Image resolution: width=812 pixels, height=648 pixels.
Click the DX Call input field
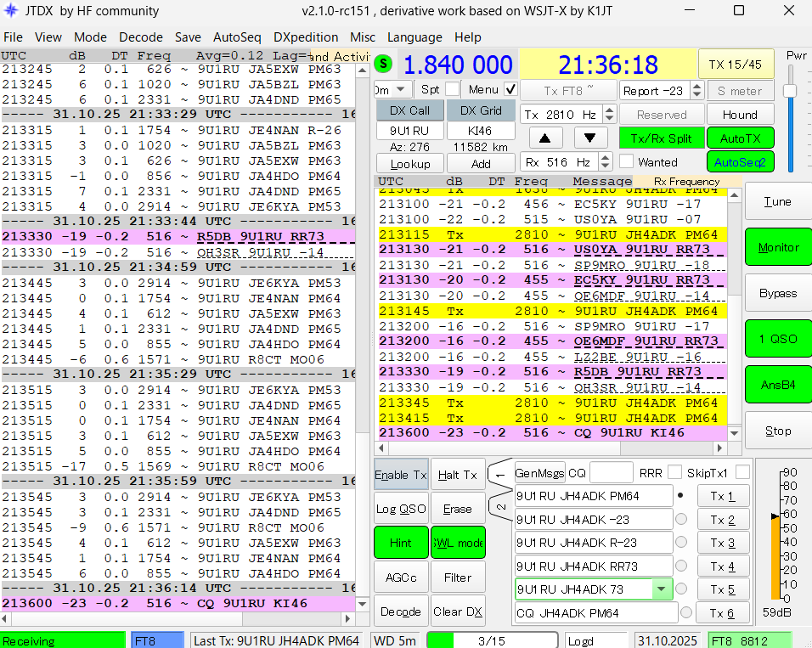(x=409, y=132)
